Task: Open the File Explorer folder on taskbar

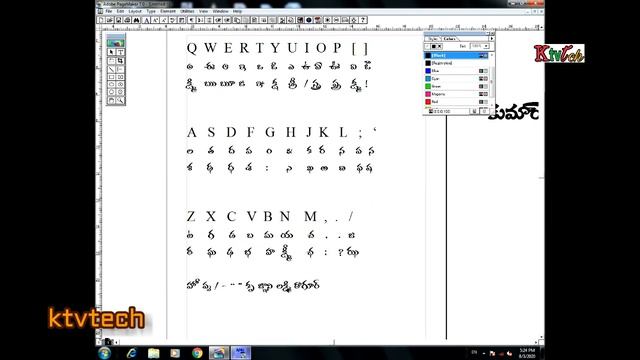Action: point(153,353)
